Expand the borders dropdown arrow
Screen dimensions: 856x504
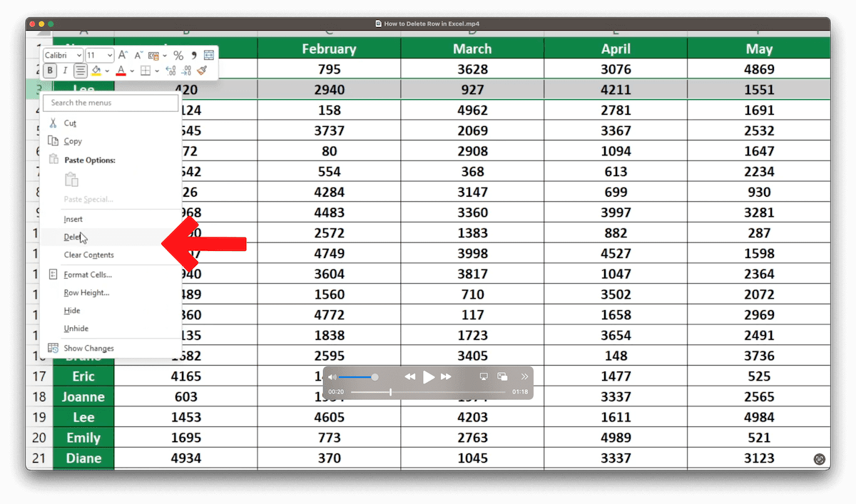click(156, 71)
